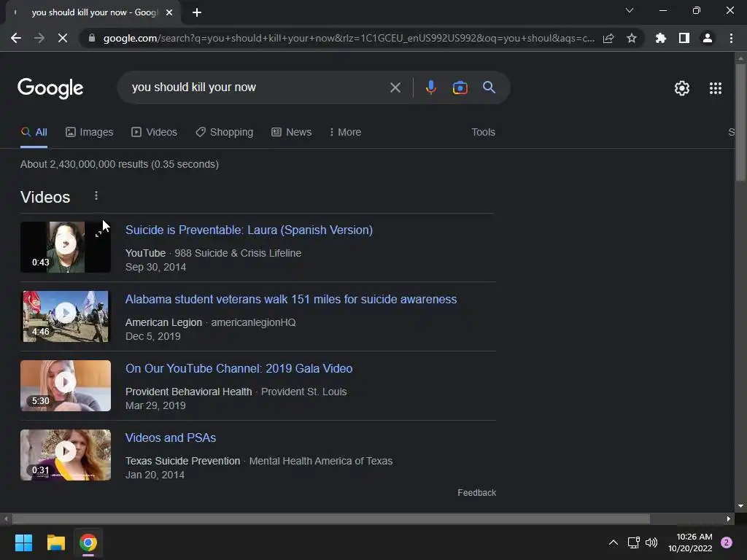Close the current browser tab
This screenshot has height=560, width=747.
(169, 13)
